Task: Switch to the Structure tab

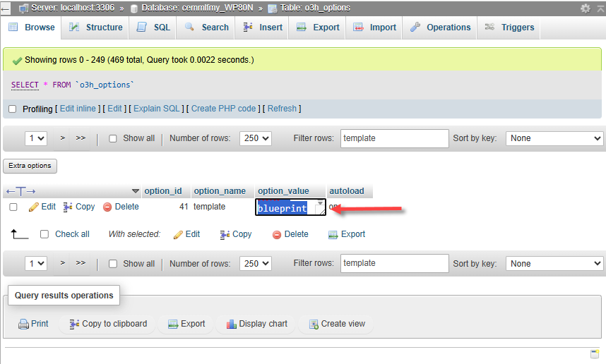Action: [x=96, y=28]
